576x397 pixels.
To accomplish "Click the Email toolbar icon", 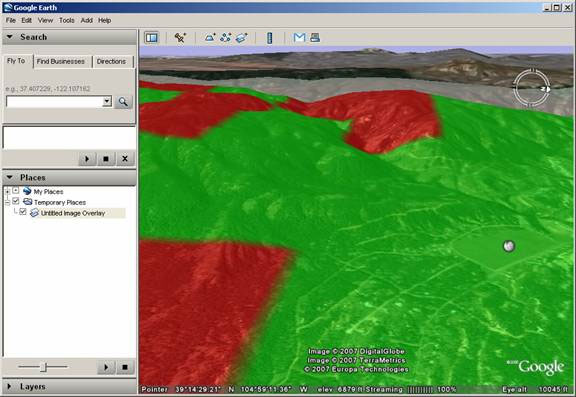I will pyautogui.click(x=299, y=37).
